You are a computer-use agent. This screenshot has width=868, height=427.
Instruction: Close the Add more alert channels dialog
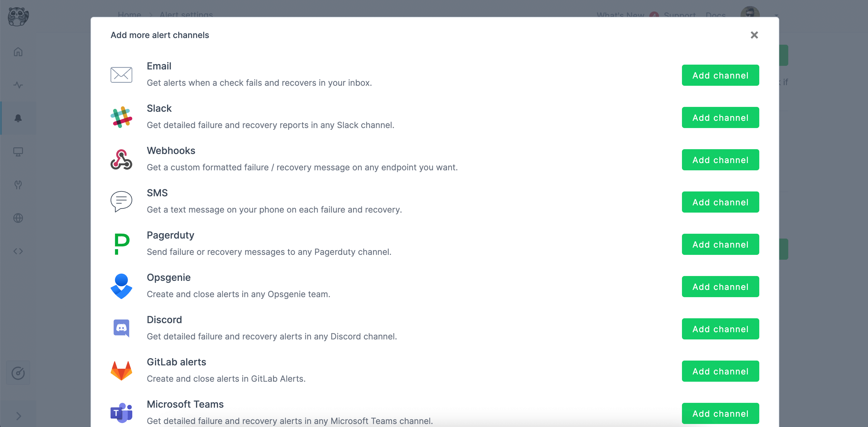(754, 35)
